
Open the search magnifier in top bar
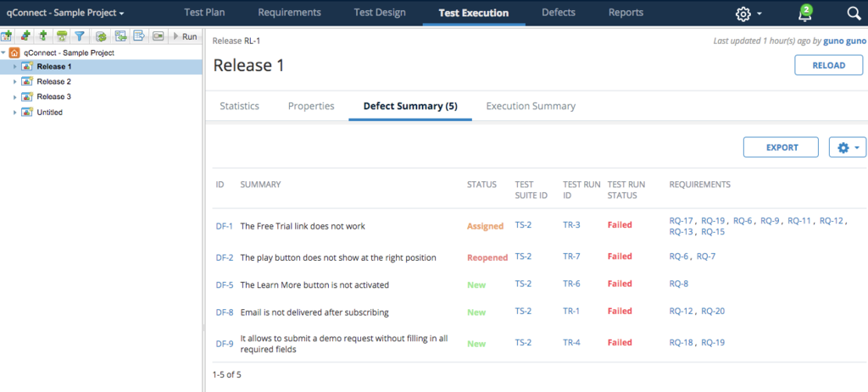[854, 14]
